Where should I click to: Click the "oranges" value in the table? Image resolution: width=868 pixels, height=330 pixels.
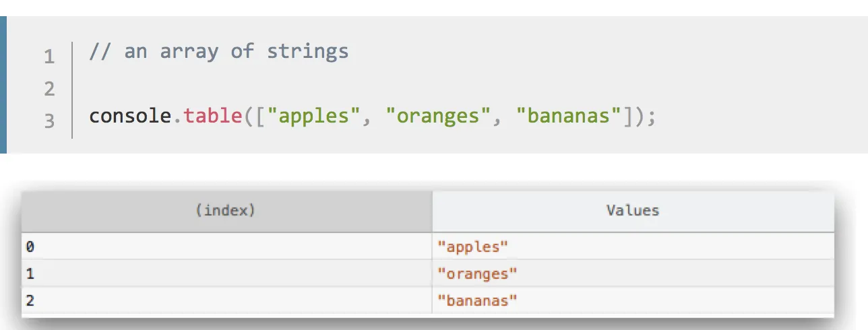[477, 273]
